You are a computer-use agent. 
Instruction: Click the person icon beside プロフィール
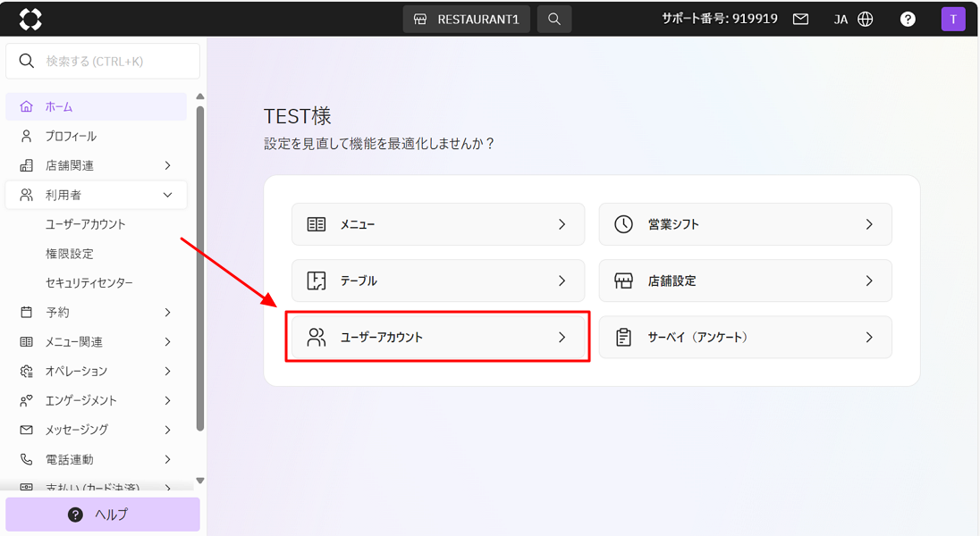(26, 136)
